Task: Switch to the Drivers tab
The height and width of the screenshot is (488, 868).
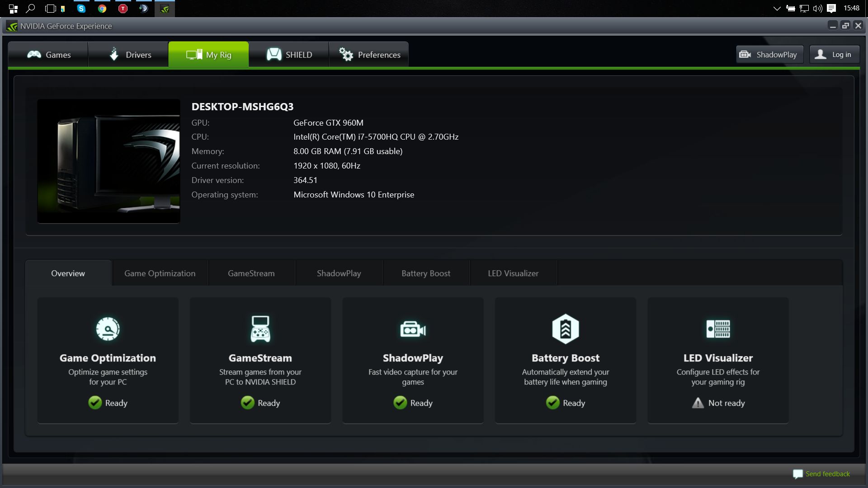Action: point(128,55)
